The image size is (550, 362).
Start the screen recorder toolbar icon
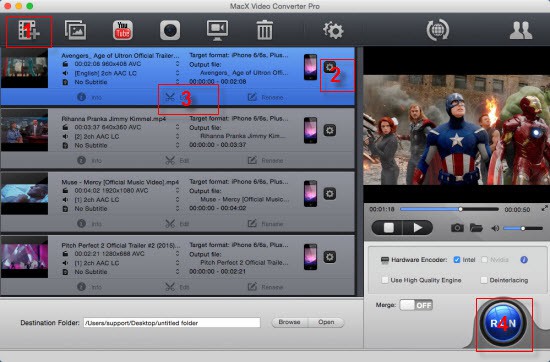(x=217, y=30)
